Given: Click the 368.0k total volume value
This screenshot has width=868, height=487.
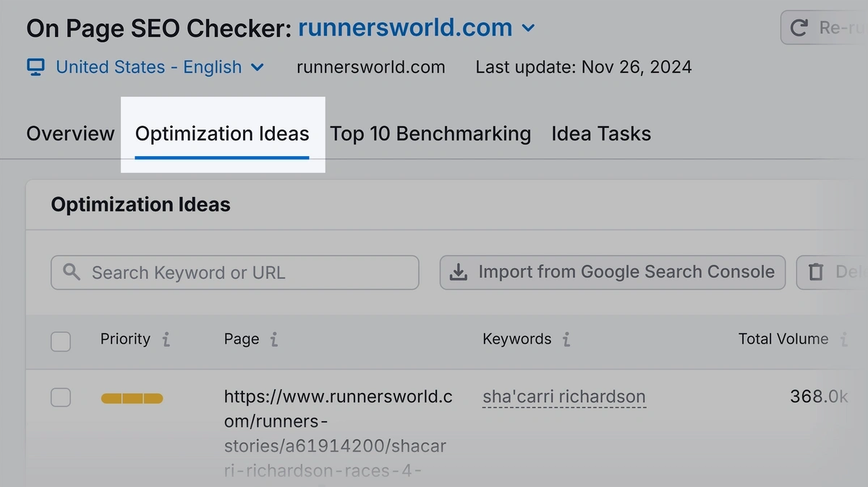Looking at the screenshot, I should [x=819, y=397].
